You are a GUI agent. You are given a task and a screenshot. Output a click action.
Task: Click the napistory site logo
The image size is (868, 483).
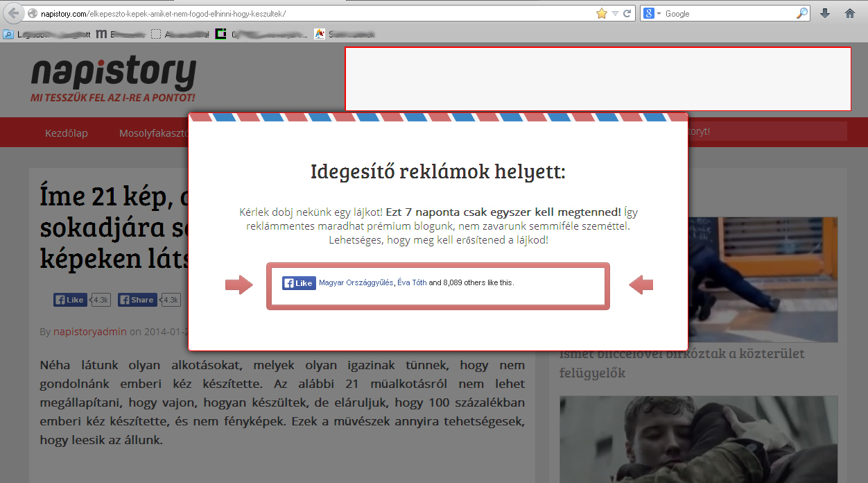tap(113, 78)
